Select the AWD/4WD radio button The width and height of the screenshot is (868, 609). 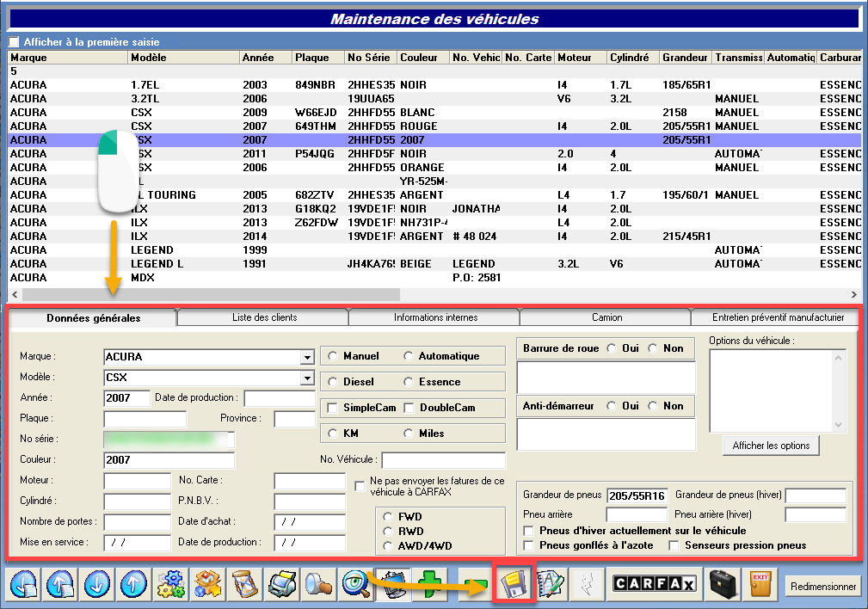[387, 546]
